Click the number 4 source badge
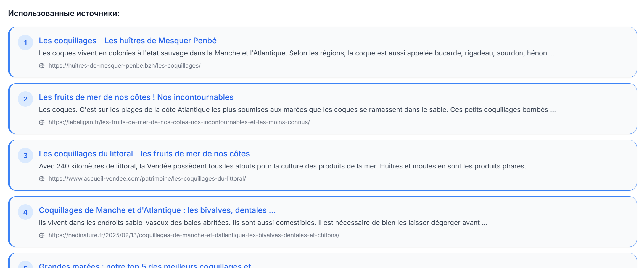This screenshot has width=644, height=268. point(25,212)
